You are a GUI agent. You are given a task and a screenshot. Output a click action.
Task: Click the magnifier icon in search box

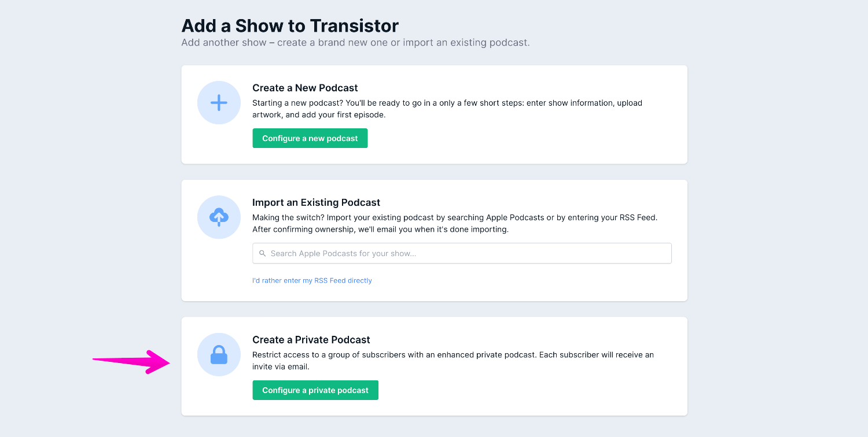point(263,253)
